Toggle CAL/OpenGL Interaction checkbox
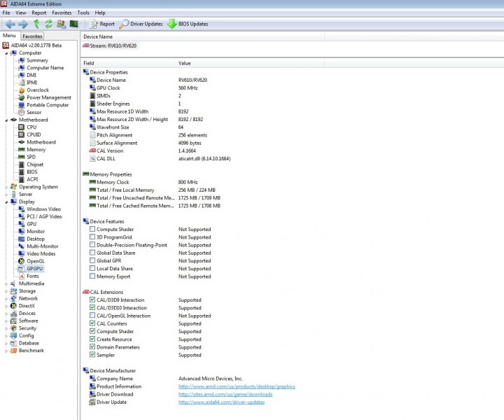Viewport: 504px width, 420px height. click(92, 316)
